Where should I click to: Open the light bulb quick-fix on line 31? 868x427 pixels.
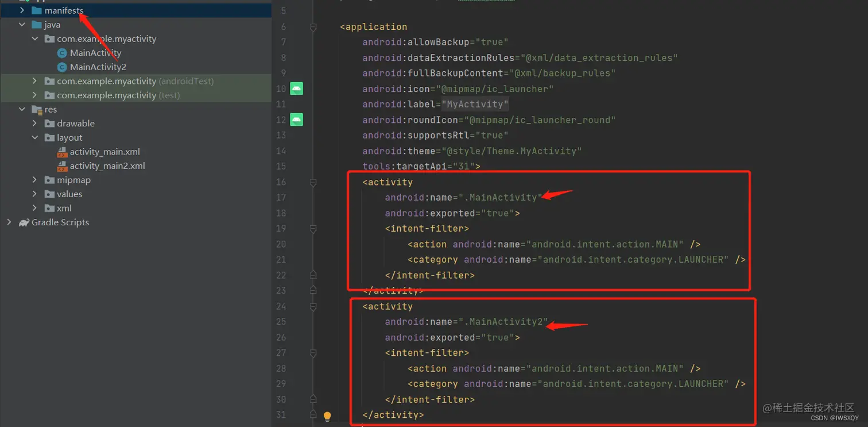327,416
